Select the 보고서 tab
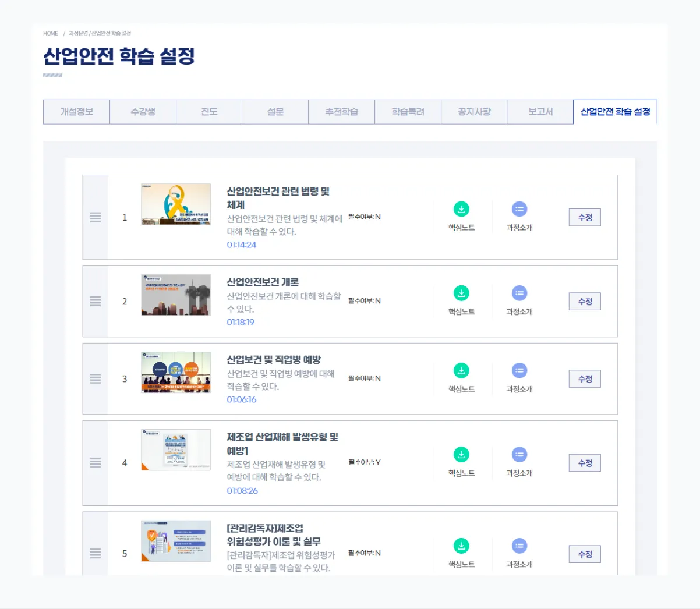This screenshot has height=609, width=700. [540, 111]
